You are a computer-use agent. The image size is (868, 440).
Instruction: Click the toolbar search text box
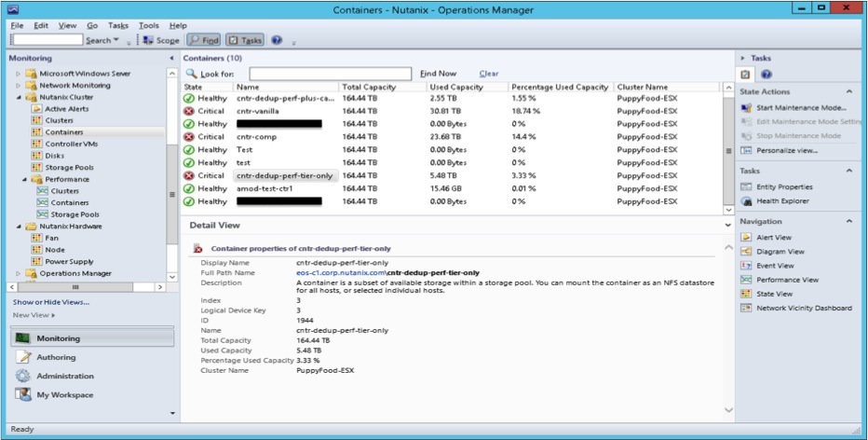47,40
